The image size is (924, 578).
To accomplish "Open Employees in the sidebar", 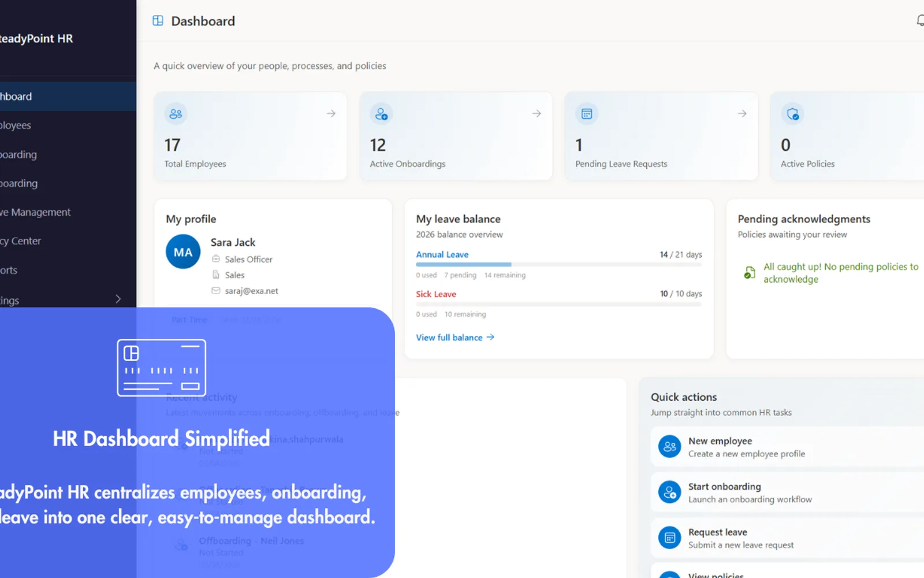I will (68, 125).
